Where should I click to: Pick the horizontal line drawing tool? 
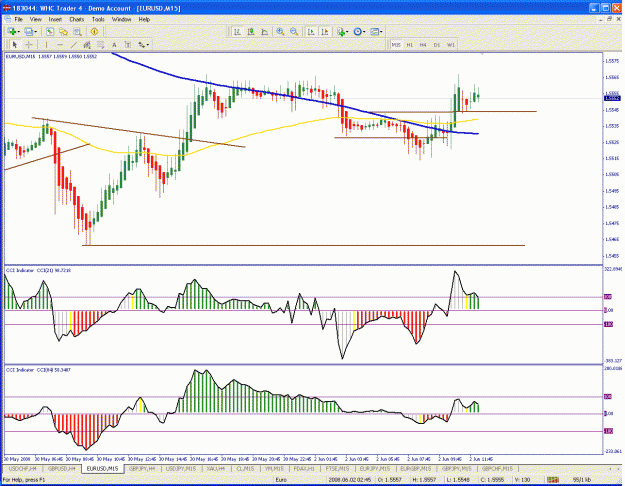click(60, 45)
